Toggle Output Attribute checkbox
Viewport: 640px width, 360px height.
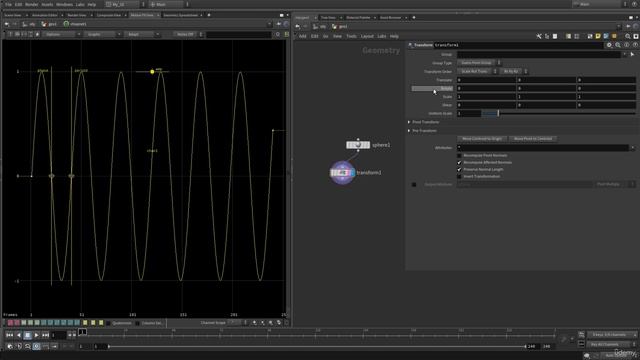point(414,184)
